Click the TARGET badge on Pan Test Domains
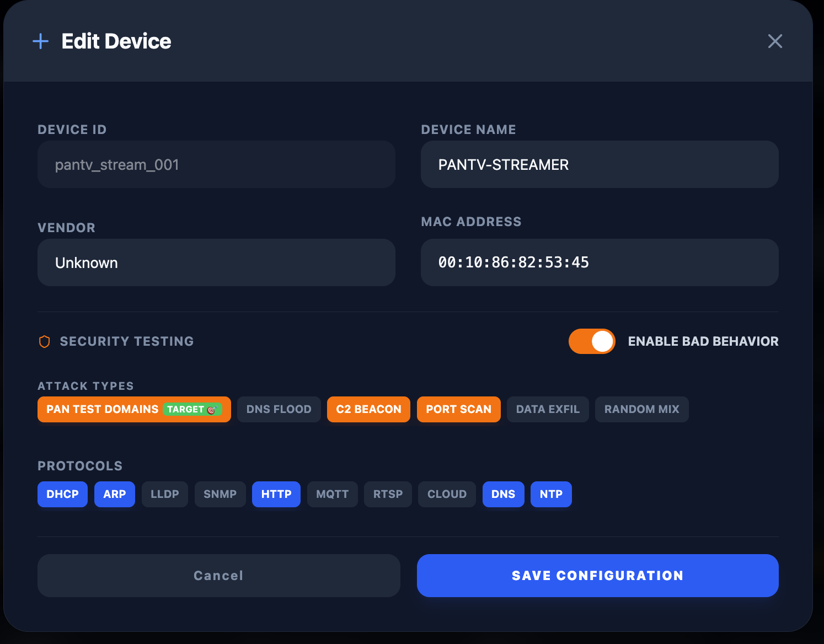This screenshot has height=644, width=824. (x=192, y=409)
